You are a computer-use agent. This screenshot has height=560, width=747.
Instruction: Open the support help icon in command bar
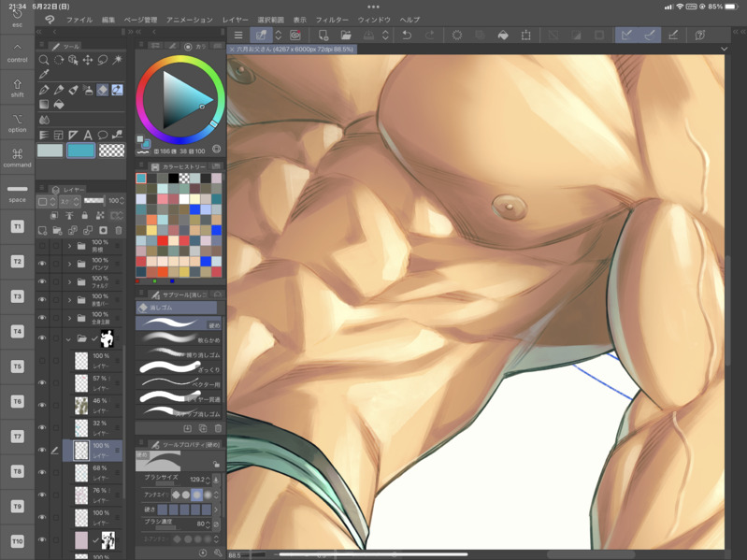(x=700, y=36)
